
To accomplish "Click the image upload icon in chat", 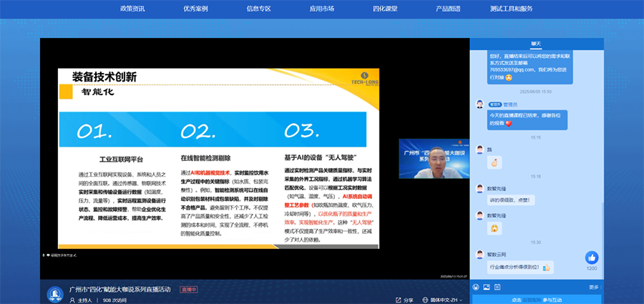I will coord(487,287).
